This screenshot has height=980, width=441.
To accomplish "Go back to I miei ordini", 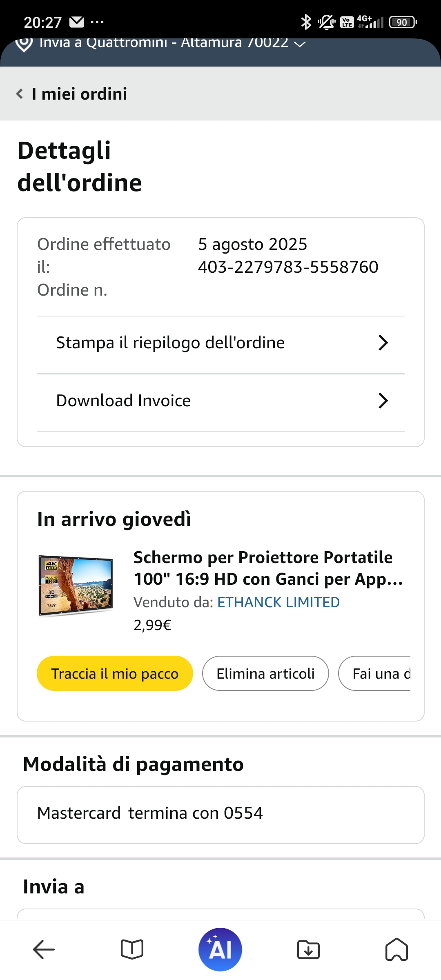I will click(72, 94).
